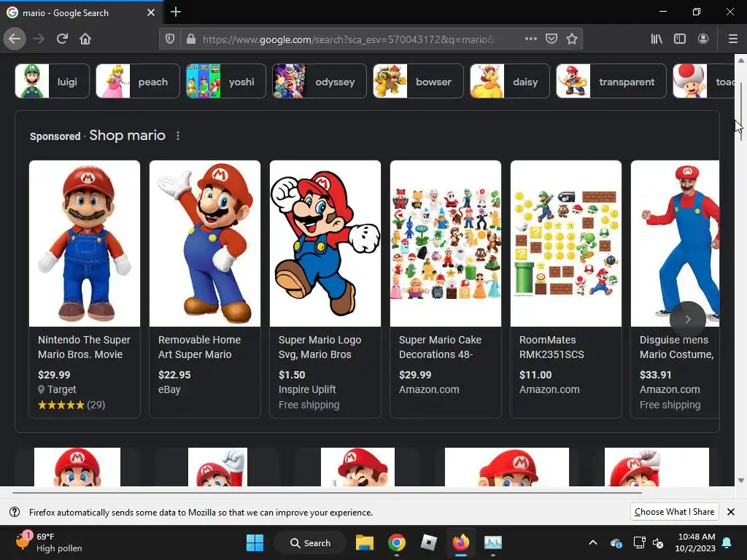Image resolution: width=747 pixels, height=560 pixels.
Task: Click scrollbar down arrow
Action: point(741,481)
